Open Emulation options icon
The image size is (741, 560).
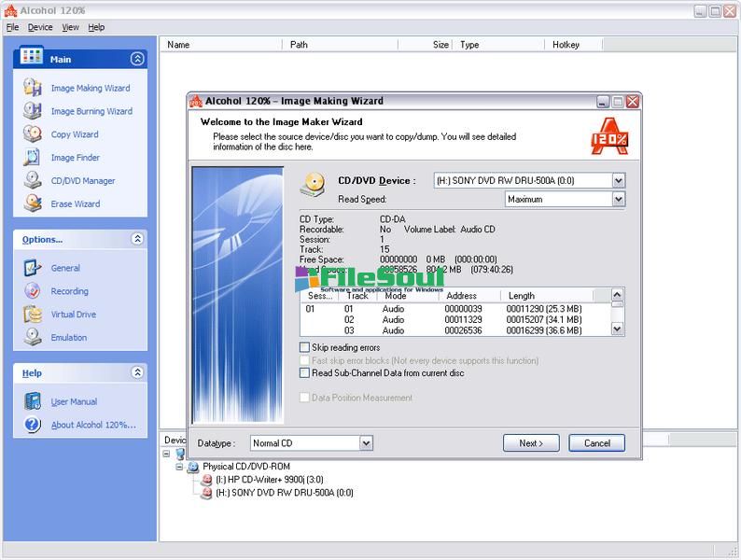[x=33, y=338]
